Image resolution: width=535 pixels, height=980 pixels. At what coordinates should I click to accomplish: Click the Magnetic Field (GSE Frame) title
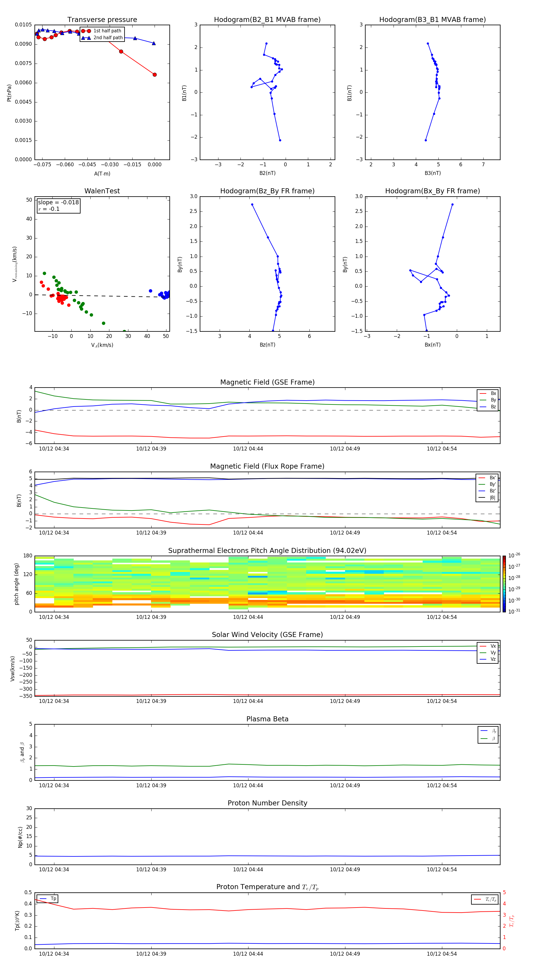point(267,382)
